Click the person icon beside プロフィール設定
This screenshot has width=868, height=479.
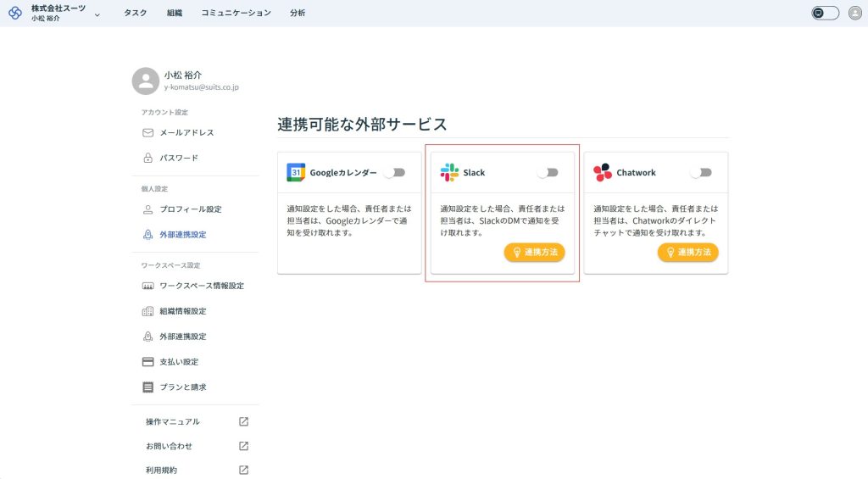tap(147, 209)
